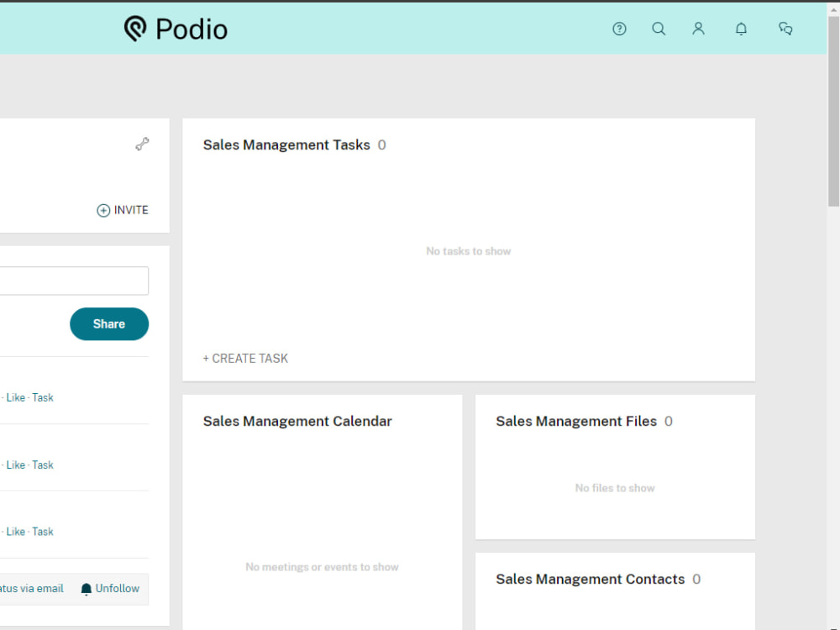Screen dimensions: 840x630
Task: Click Like on the first activity post
Action: [15, 397]
